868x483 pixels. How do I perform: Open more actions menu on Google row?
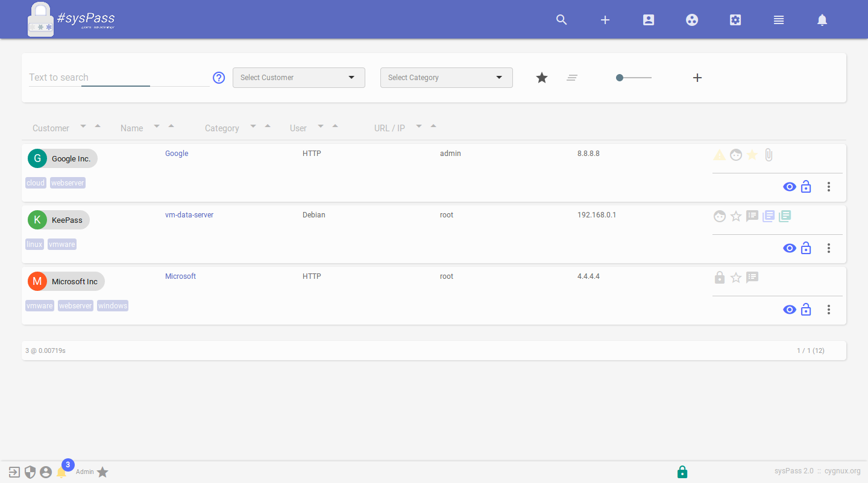pos(829,187)
